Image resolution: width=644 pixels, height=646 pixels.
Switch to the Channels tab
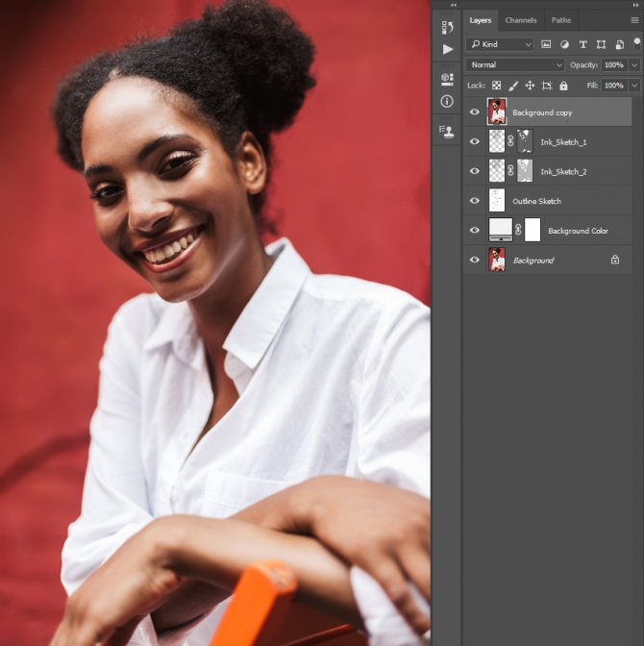tap(520, 20)
